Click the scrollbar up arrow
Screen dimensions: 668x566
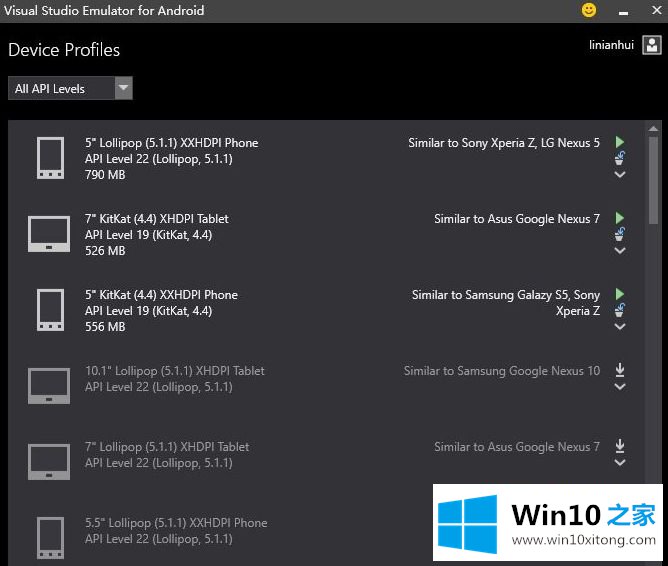click(654, 128)
